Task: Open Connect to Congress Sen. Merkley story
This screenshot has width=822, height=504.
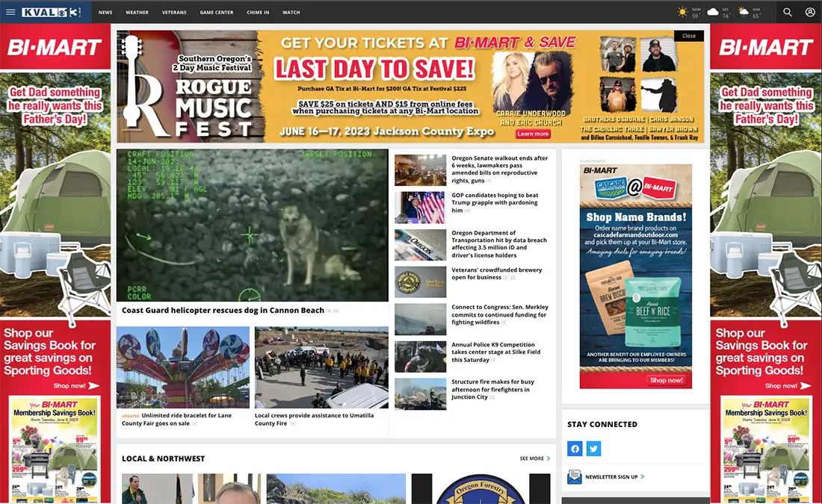Action: click(500, 314)
